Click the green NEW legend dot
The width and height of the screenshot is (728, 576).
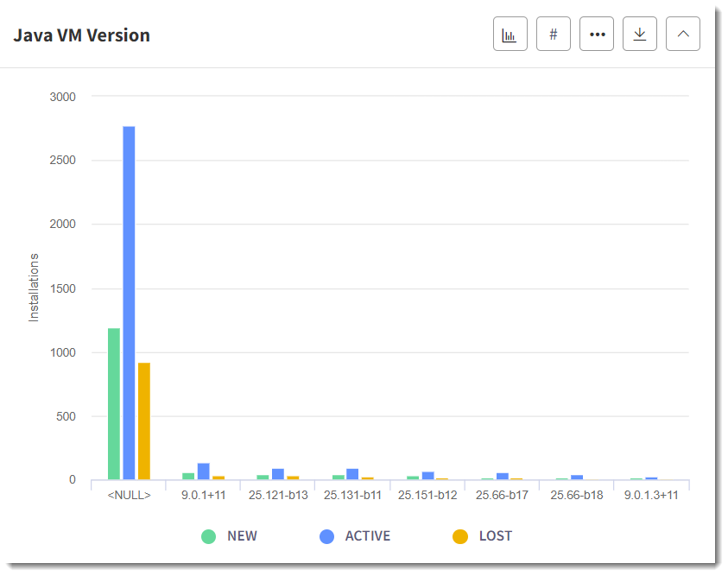tap(208, 536)
